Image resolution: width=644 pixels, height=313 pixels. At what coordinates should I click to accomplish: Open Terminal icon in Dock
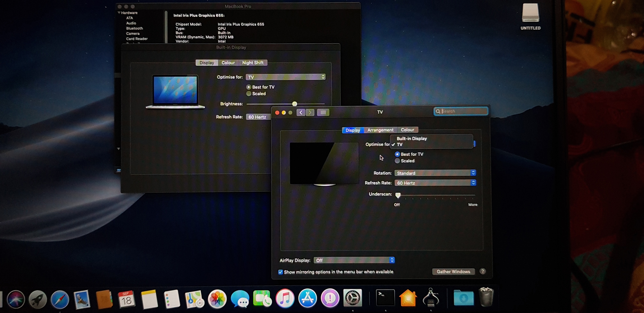point(386,298)
